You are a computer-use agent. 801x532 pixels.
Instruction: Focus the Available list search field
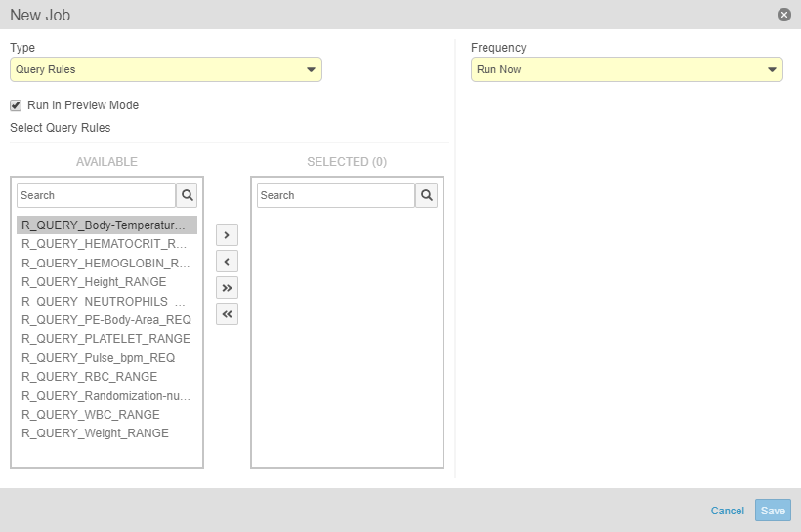tap(96, 195)
